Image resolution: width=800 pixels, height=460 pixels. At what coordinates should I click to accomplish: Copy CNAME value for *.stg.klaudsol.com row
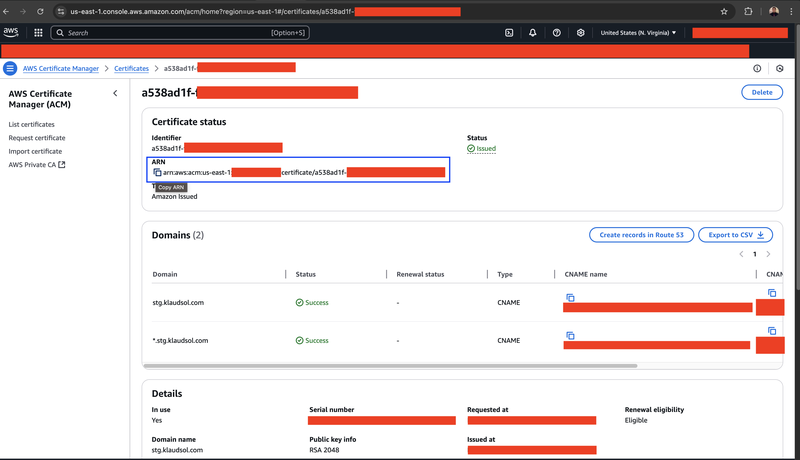[x=772, y=330]
